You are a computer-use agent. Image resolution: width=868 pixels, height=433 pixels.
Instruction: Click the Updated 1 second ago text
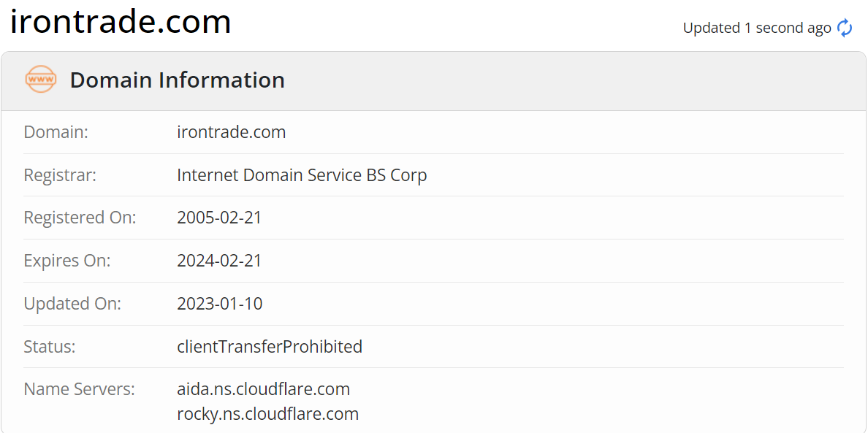coord(756,28)
